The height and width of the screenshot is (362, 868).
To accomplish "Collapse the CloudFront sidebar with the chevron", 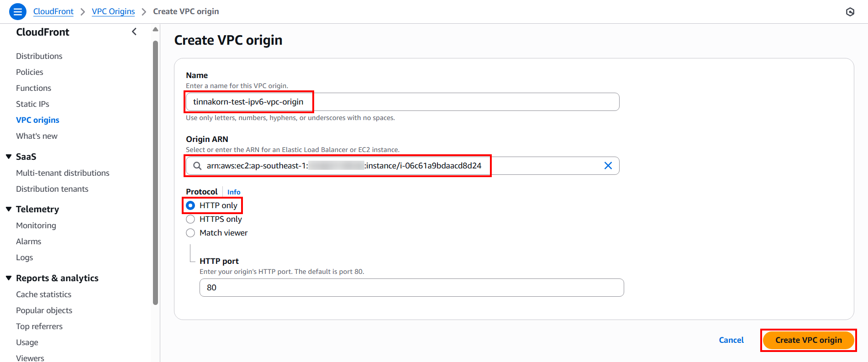I will pos(134,31).
